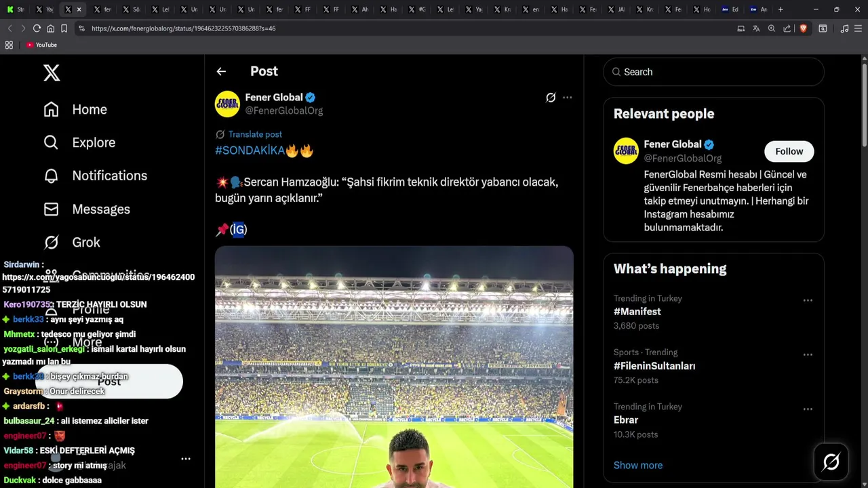Switch to the 'en' browser tab
Viewport: 868px width, 488px height.
tap(532, 9)
